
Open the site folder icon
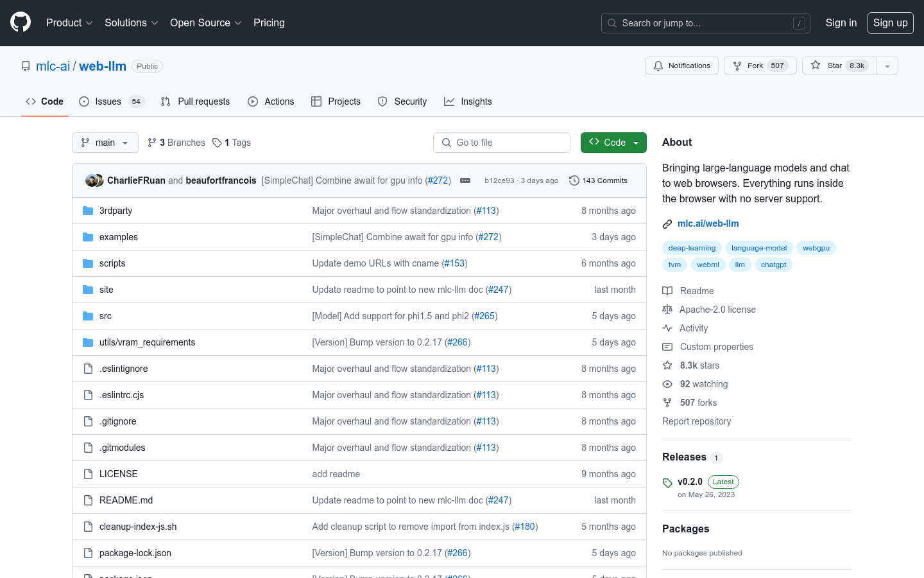click(88, 290)
